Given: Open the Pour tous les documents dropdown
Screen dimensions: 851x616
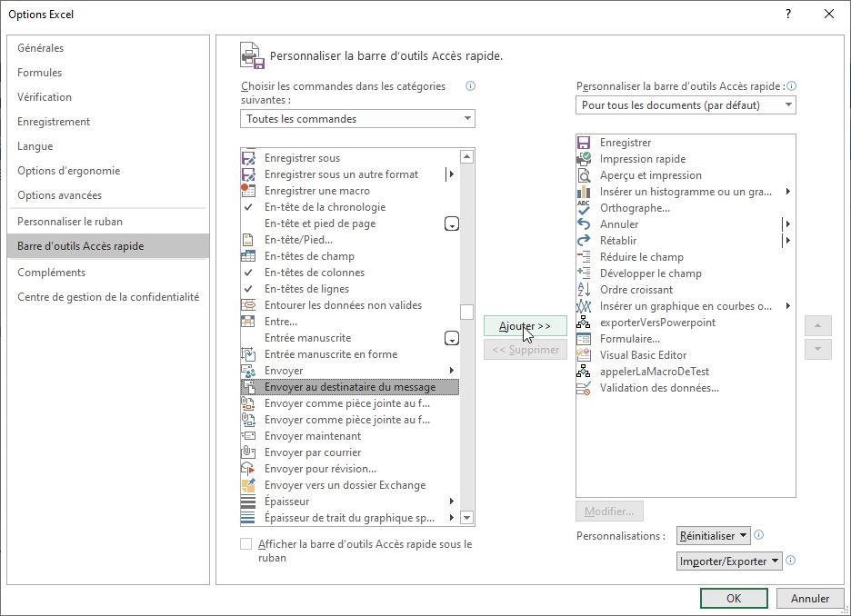Looking at the screenshot, I should [686, 104].
